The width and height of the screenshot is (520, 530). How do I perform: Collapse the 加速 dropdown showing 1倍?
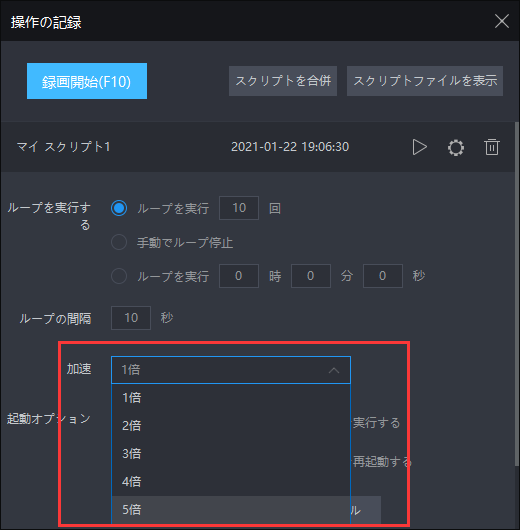coord(231,370)
